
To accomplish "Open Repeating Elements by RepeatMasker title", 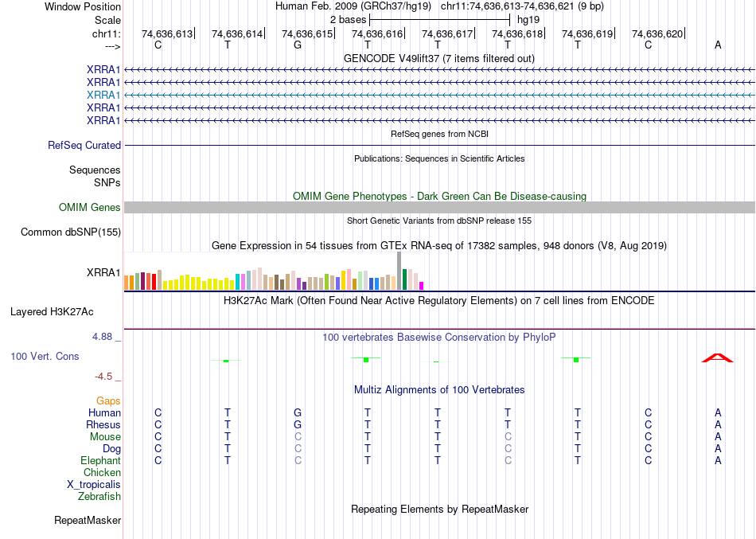I will point(439,510).
